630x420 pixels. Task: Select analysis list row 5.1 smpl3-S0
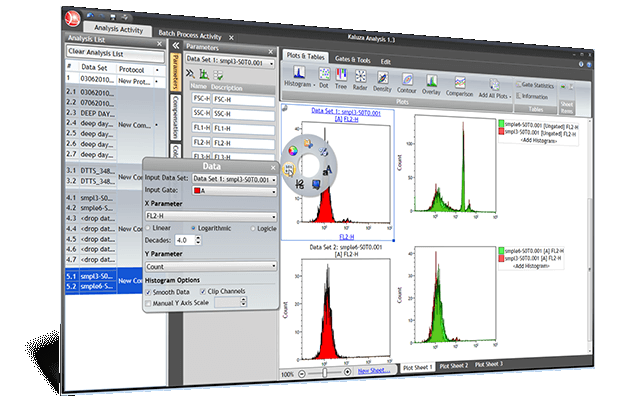tap(104, 276)
